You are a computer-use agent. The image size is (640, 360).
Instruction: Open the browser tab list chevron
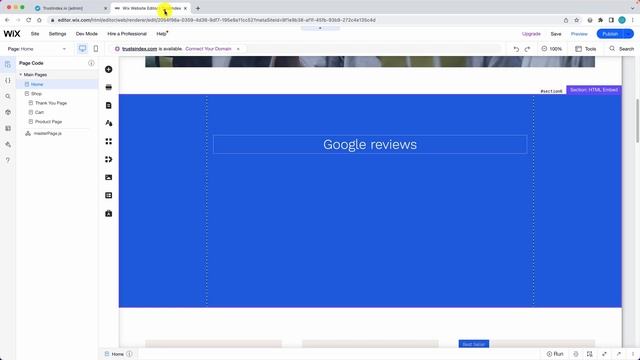point(632,8)
